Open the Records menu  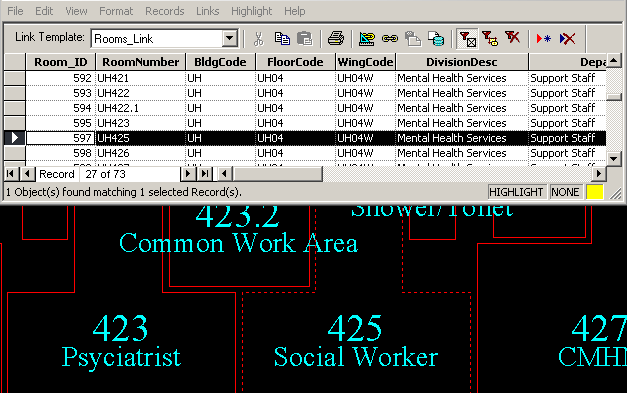(165, 11)
